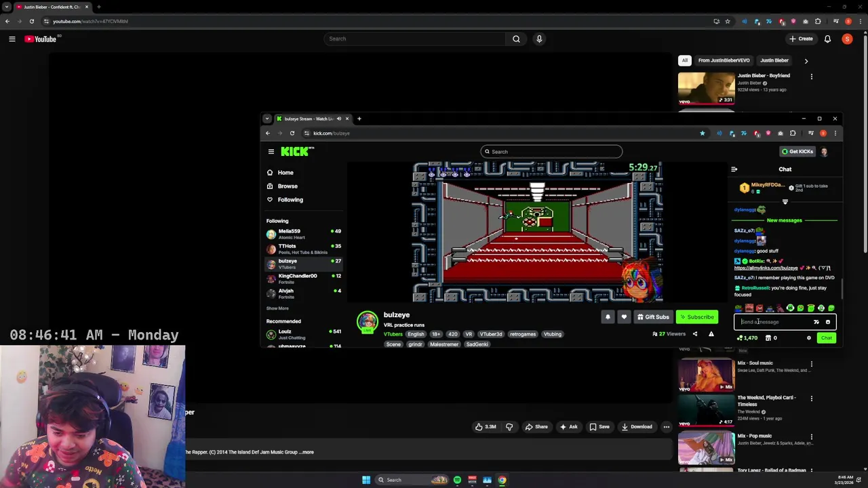The height and width of the screenshot is (488, 868).
Task: Expand Show More under Following
Action: tap(277, 308)
